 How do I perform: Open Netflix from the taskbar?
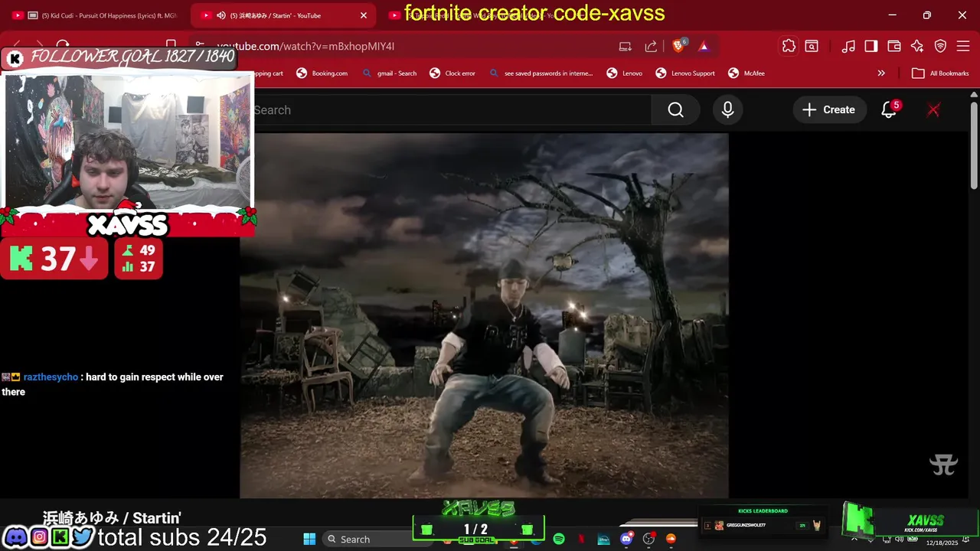[581, 540]
